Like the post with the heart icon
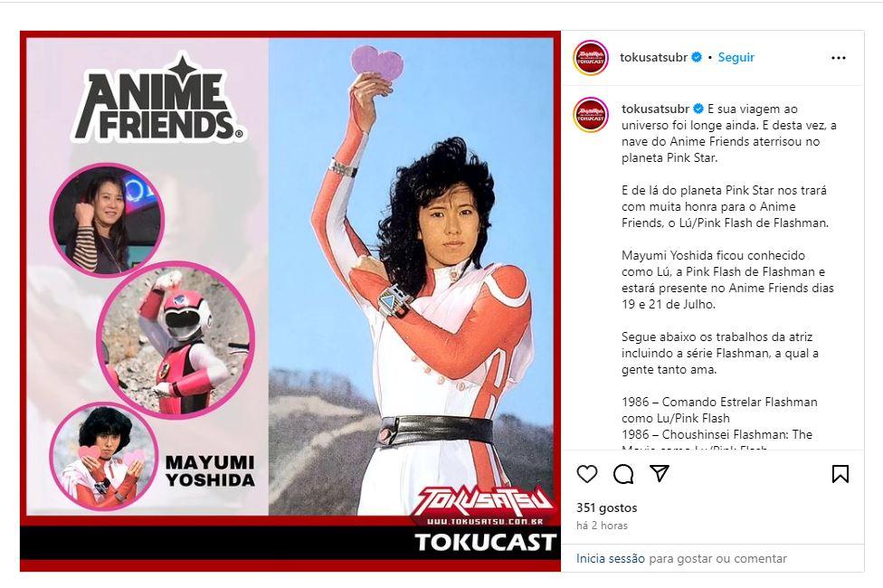 click(587, 474)
